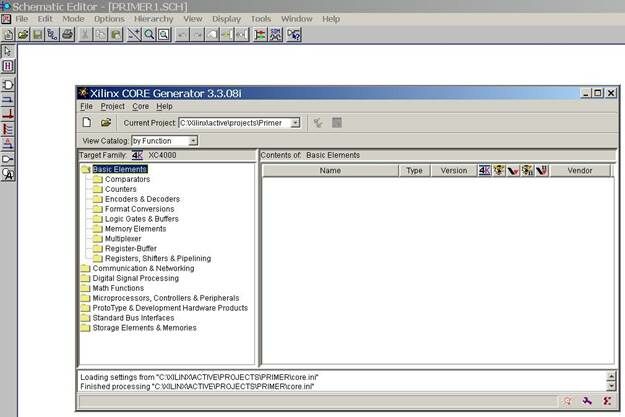
Task: Sort by the Type column header
Action: (x=414, y=171)
